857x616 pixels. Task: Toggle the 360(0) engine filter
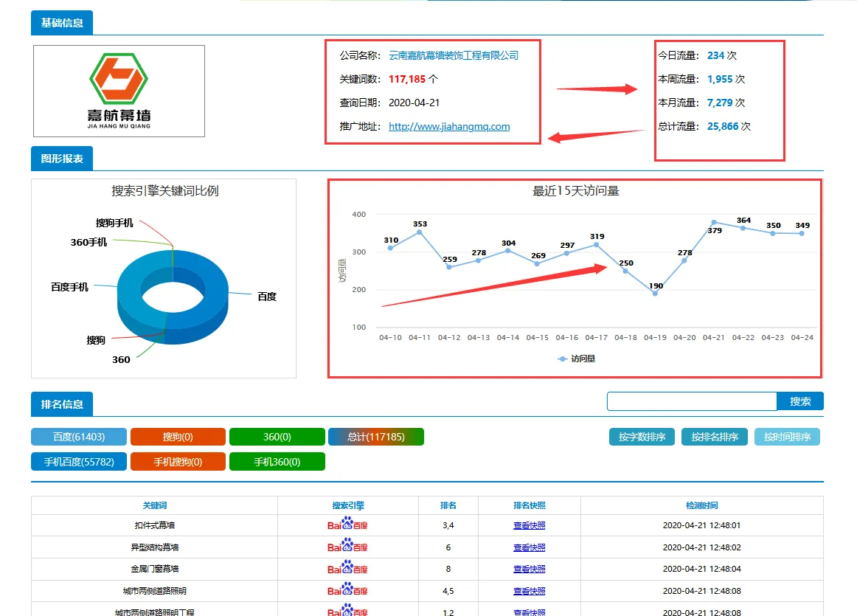[x=277, y=436]
